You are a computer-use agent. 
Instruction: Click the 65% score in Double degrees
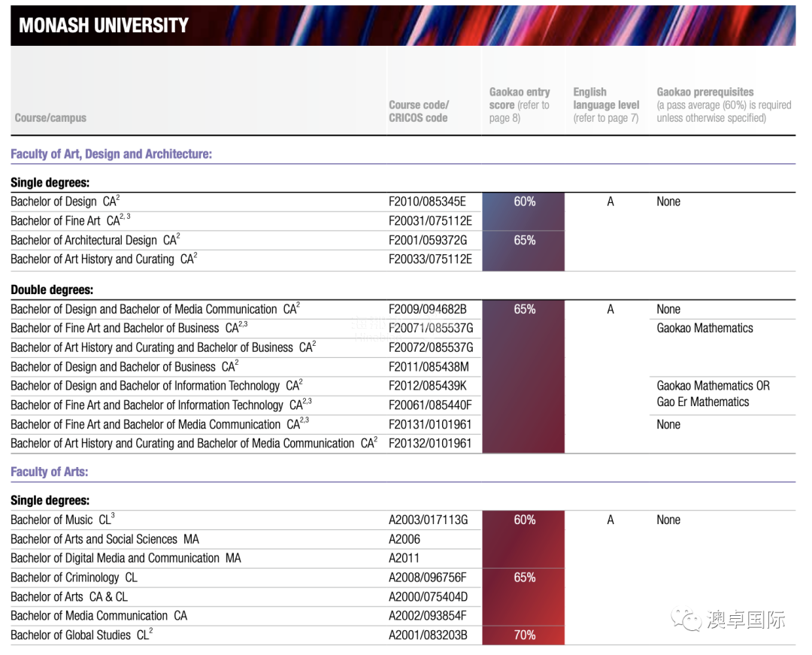pyautogui.click(x=525, y=309)
